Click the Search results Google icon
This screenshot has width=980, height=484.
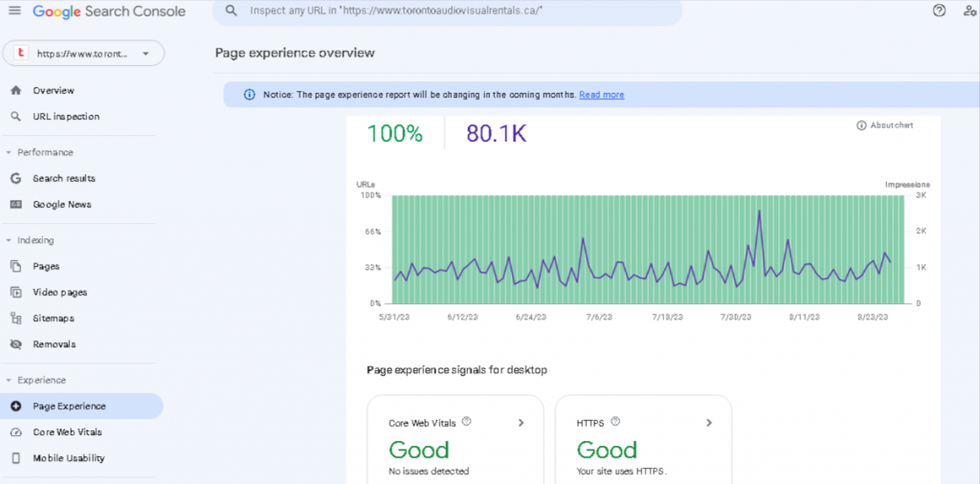pyautogui.click(x=16, y=179)
